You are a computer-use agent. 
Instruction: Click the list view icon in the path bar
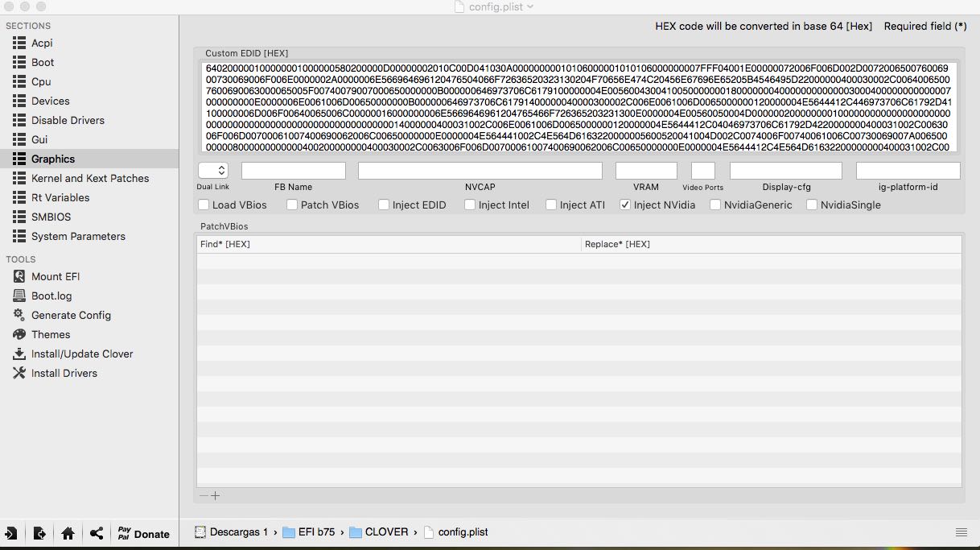[x=961, y=532]
